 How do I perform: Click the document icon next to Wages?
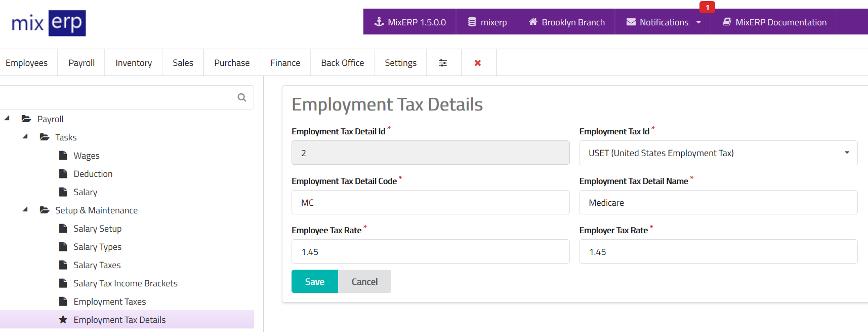(63, 155)
